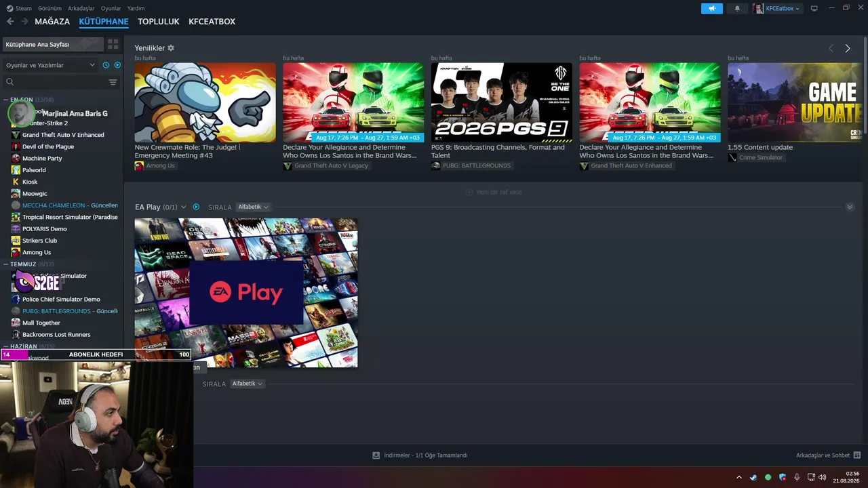This screenshot has width=868, height=488.
Task: Open the EA Play collection tile
Action: coord(246,293)
